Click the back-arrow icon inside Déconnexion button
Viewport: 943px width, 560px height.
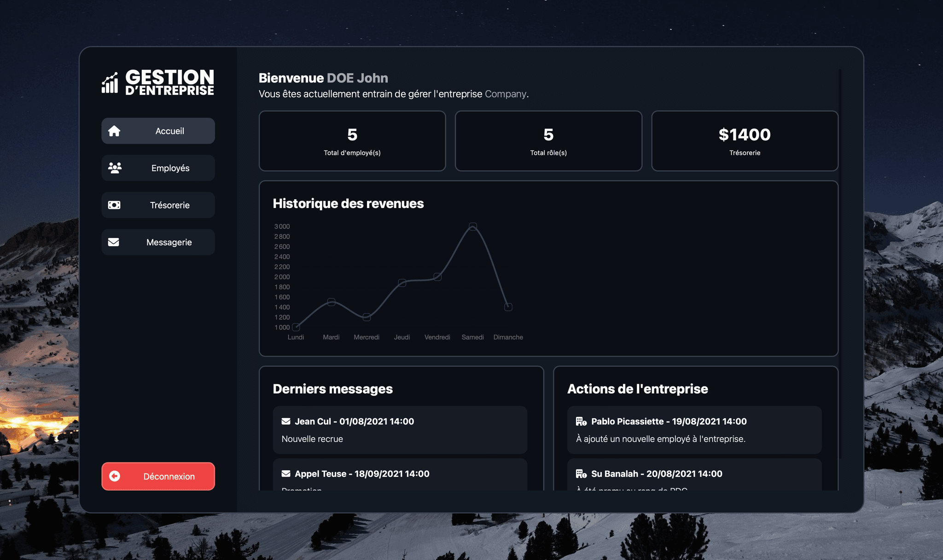click(x=115, y=476)
